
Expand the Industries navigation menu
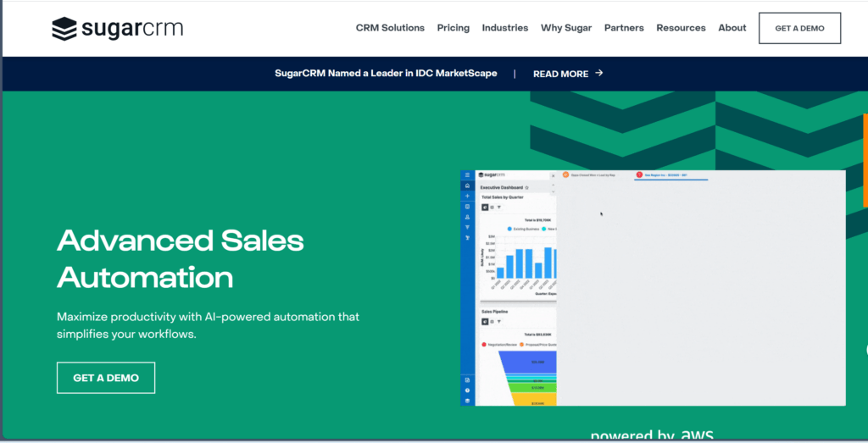pyautogui.click(x=505, y=28)
